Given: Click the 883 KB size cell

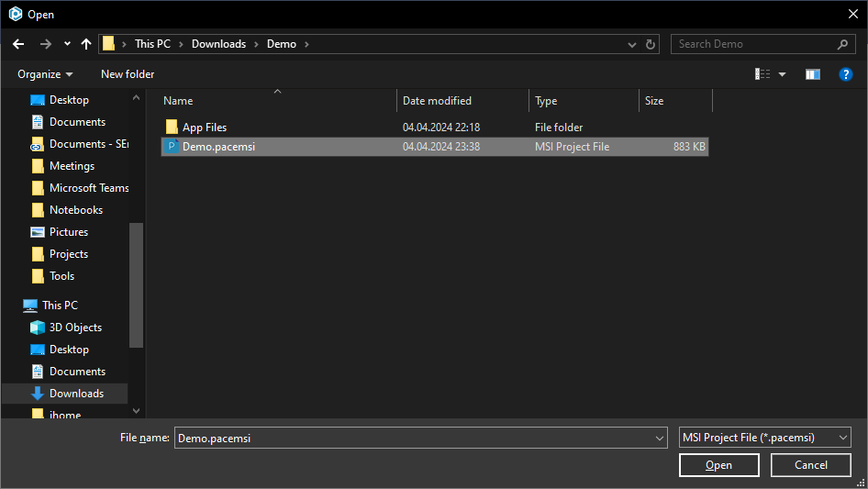Looking at the screenshot, I should 689,147.
